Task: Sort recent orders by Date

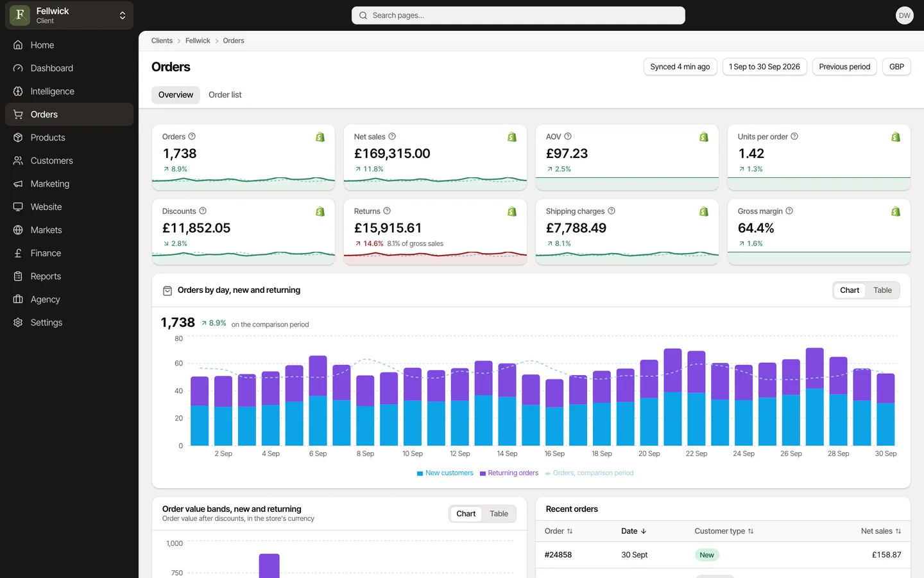Action: point(633,531)
